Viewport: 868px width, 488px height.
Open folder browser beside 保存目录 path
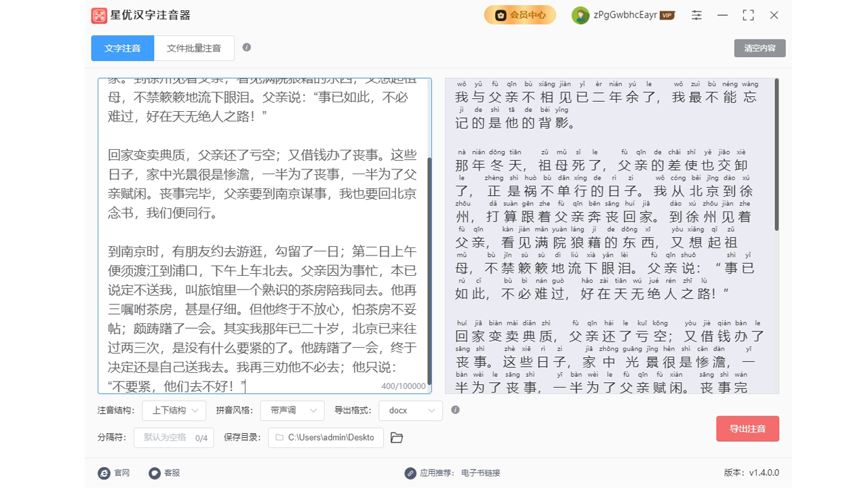[x=397, y=438]
